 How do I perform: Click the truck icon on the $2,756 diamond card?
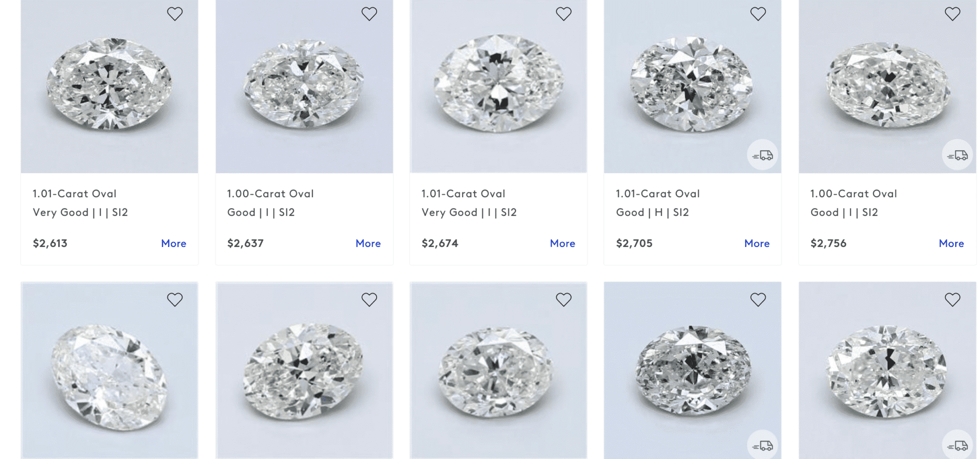coord(957,155)
